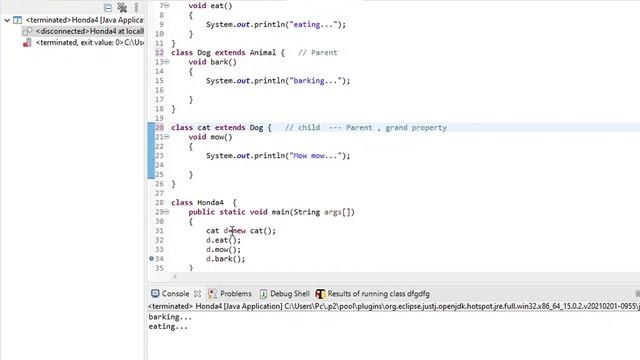Click the 'eating...' console output line

click(x=168, y=327)
